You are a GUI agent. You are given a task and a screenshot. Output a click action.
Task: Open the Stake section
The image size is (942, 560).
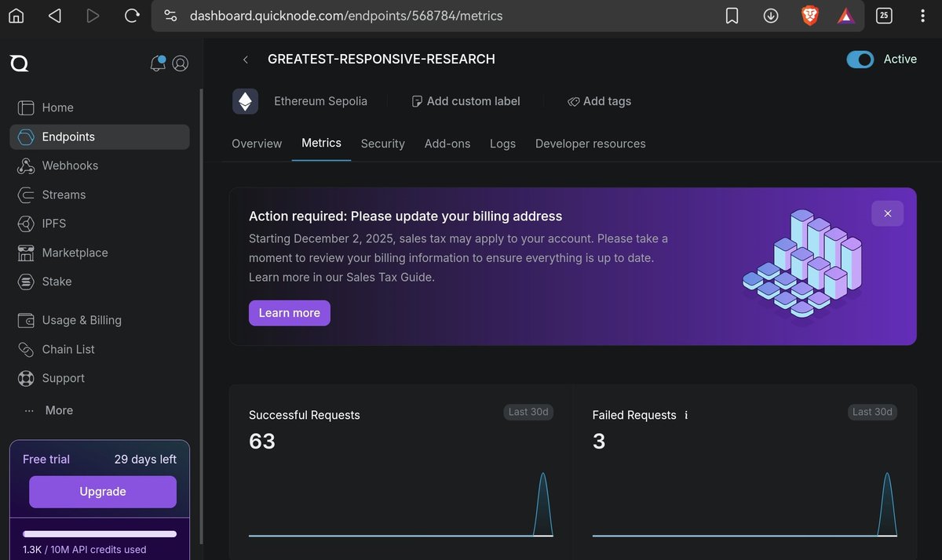tap(56, 282)
